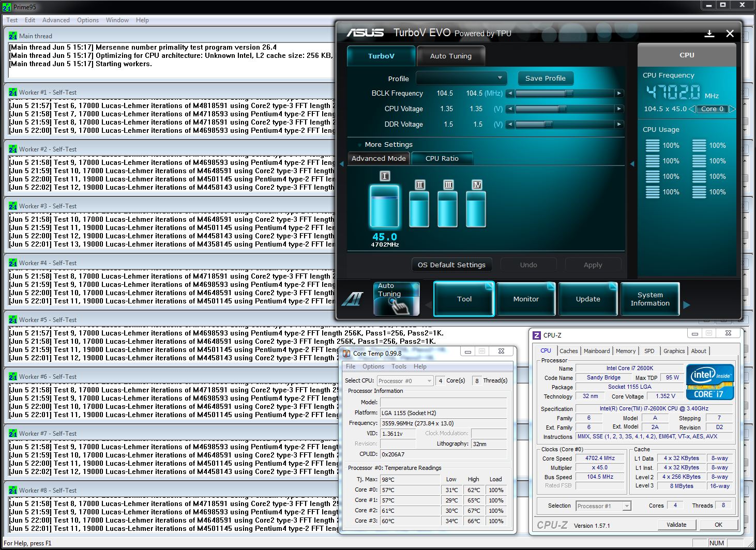Select the CPU Ratio tab

pyautogui.click(x=442, y=159)
